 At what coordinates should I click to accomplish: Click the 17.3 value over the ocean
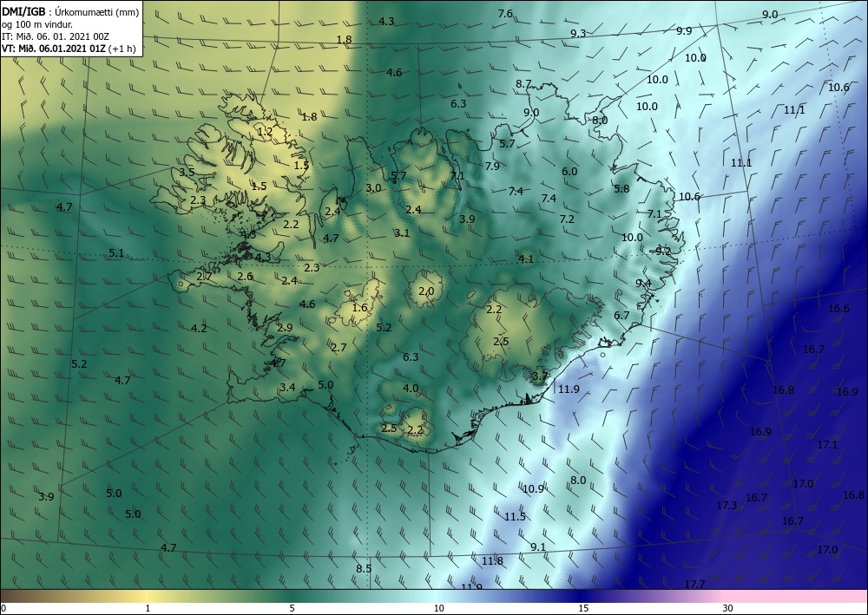point(727,506)
